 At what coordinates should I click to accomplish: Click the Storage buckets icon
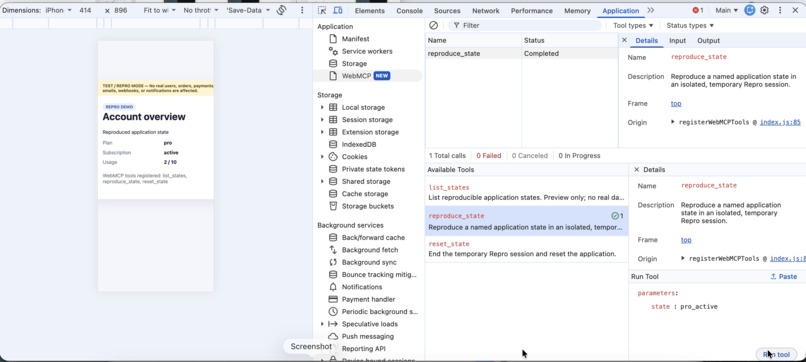333,206
